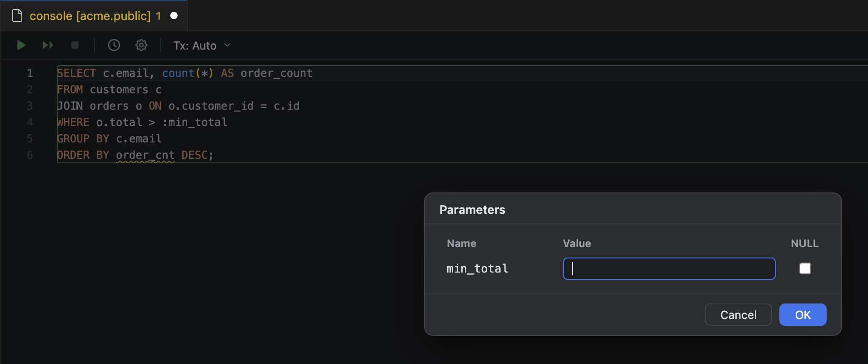Open query history clock icon
This screenshot has height=364, width=868.
click(x=114, y=45)
